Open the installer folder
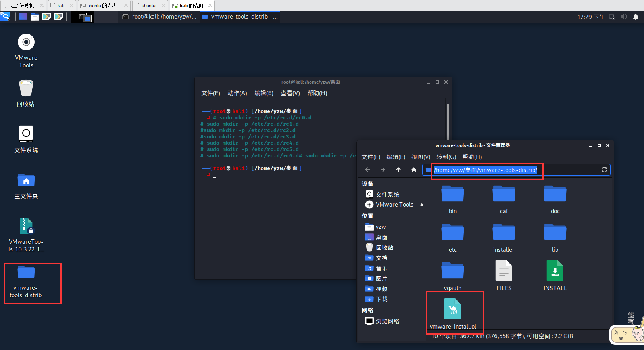Viewport: 644px width, 350px height. click(504, 237)
